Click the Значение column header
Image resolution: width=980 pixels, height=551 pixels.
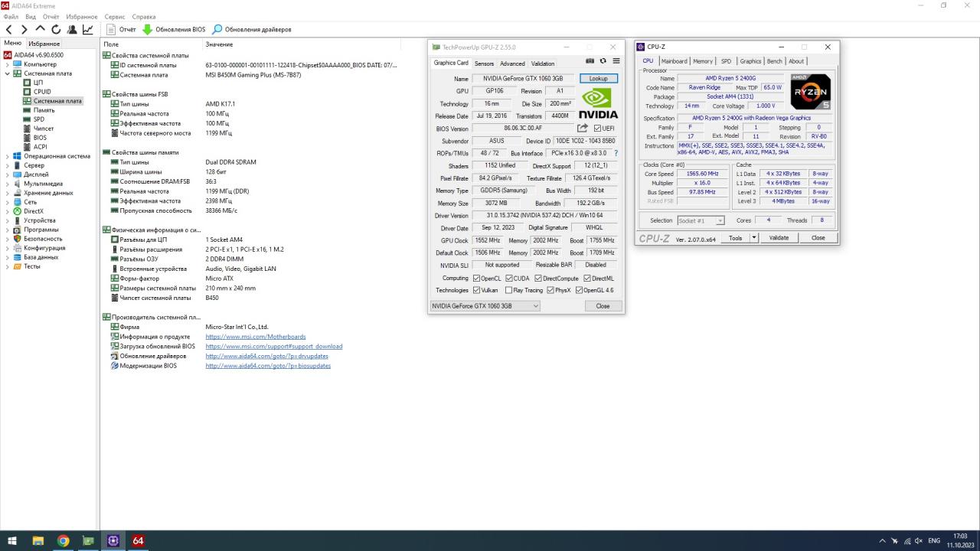pos(219,44)
